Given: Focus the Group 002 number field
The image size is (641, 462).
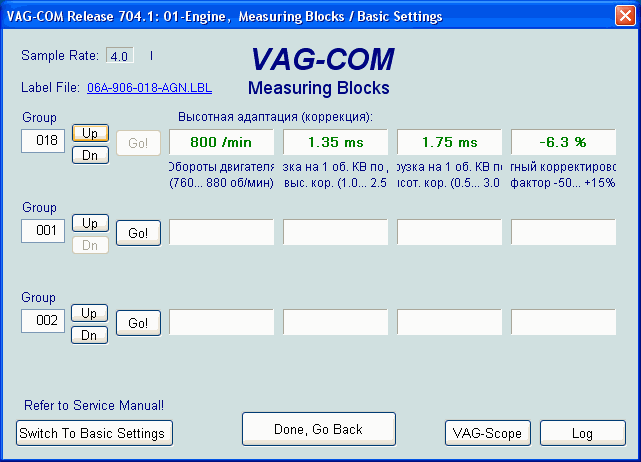Looking at the screenshot, I should pos(43,321).
